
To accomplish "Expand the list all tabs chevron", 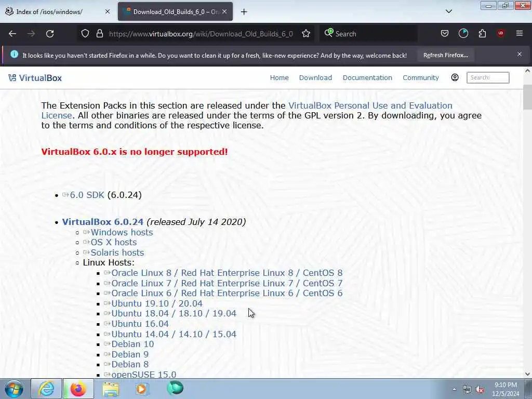I will pos(449,11).
